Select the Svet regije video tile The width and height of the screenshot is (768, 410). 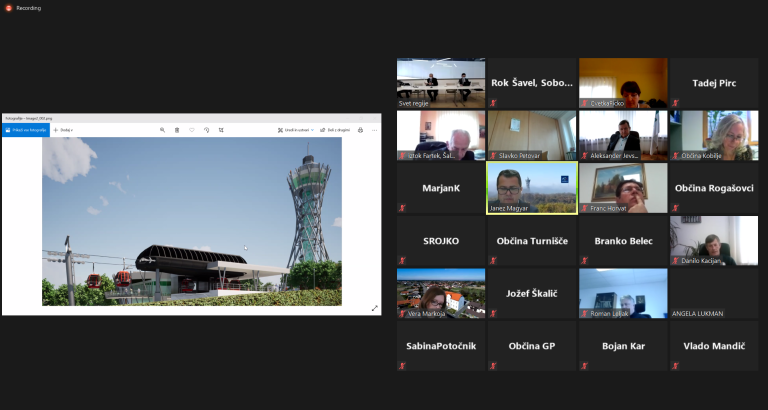point(441,82)
